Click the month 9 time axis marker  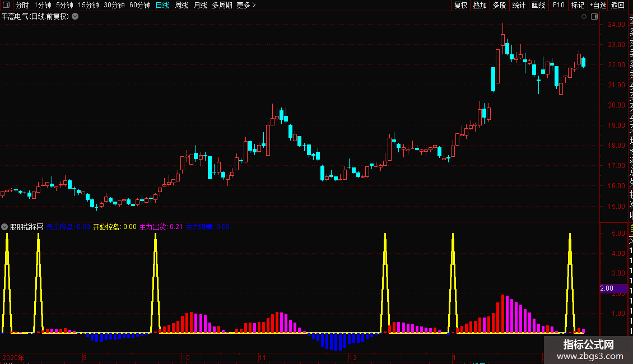point(85,357)
